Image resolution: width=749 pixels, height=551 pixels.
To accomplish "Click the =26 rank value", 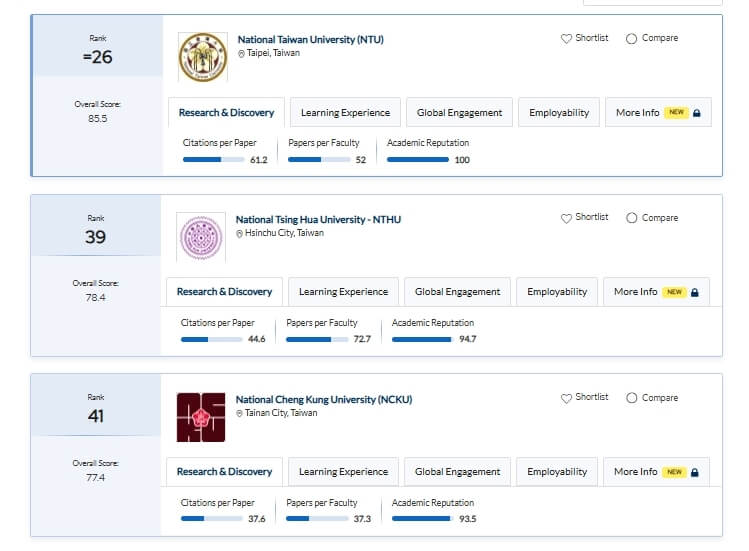I will point(97,57).
